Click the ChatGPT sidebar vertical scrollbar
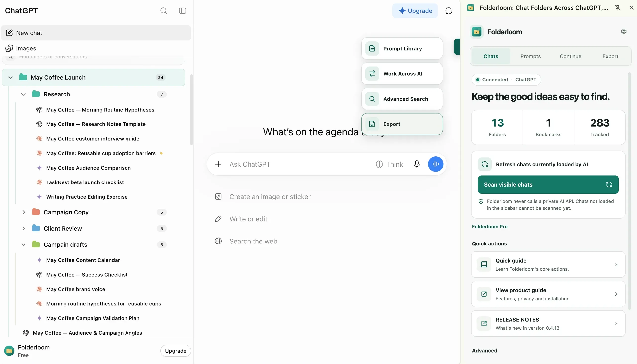Screen dimensions: 637x364 point(191,110)
